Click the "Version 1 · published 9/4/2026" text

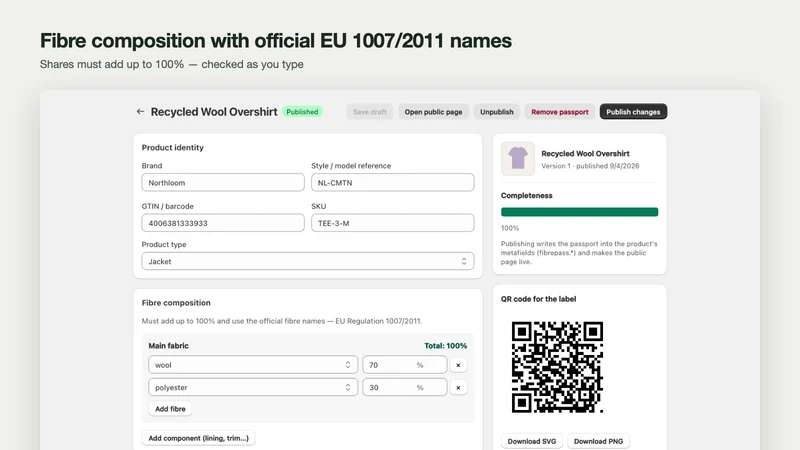tap(590, 166)
